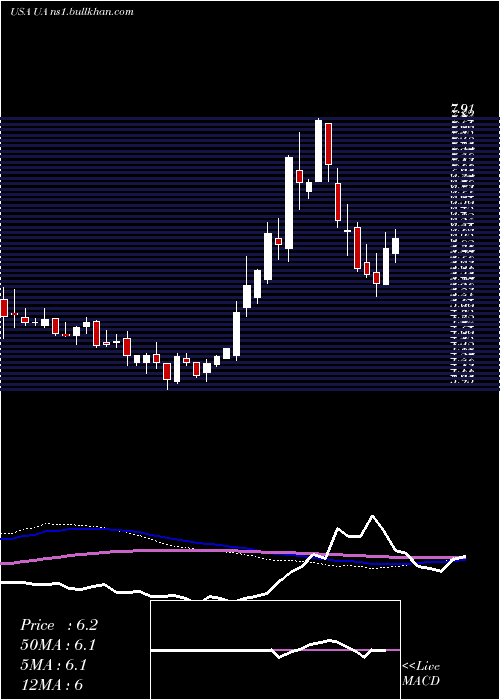Viewport: 500px width, 700px height.
Task: Click the "12MA : 6" label
Action: (x=51, y=684)
